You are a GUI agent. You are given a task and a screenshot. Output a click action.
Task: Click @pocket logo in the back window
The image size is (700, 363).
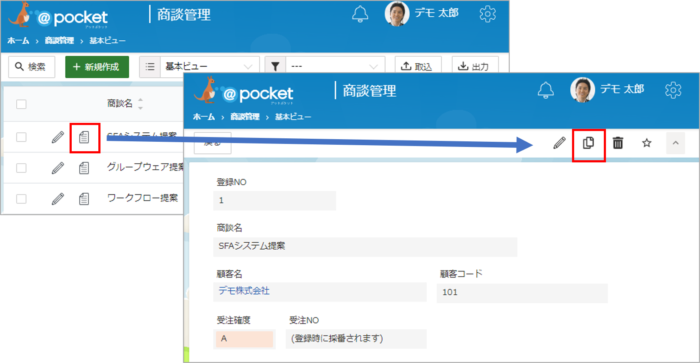click(58, 16)
